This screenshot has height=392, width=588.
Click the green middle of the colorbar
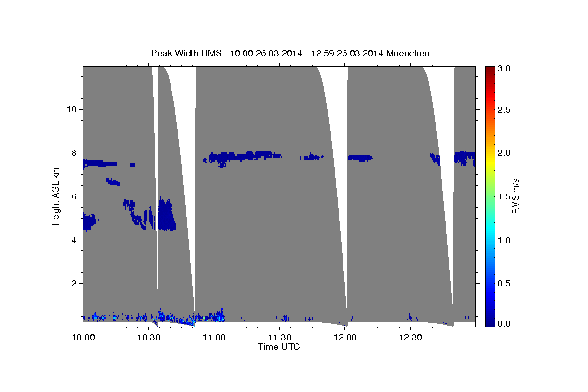pyautogui.click(x=490, y=196)
